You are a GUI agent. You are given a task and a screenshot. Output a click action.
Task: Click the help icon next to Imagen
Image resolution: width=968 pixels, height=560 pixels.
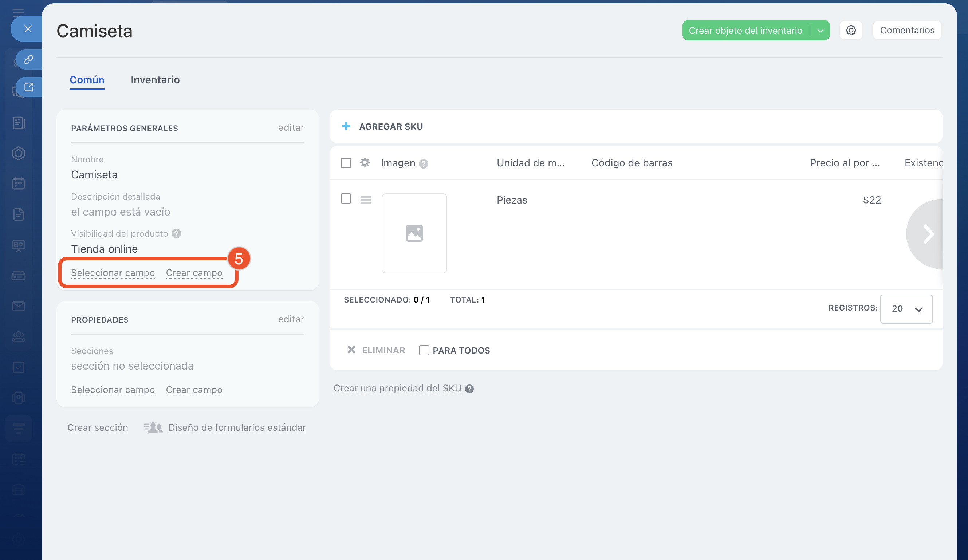[423, 164]
